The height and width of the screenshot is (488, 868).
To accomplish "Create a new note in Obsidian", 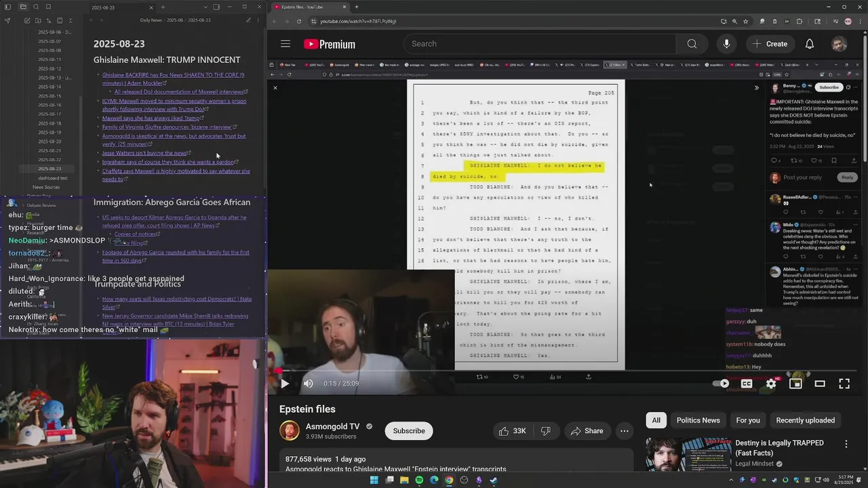I will coord(27,21).
